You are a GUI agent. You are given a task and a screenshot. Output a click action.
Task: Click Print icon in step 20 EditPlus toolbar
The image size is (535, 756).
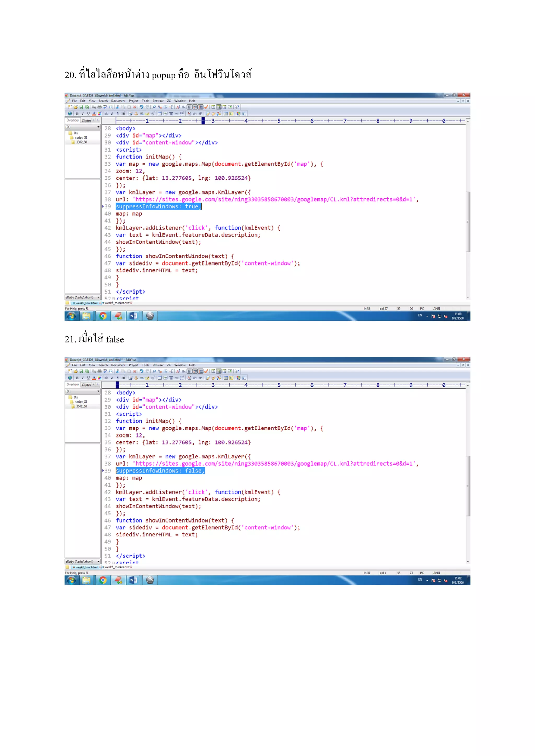click(100, 107)
